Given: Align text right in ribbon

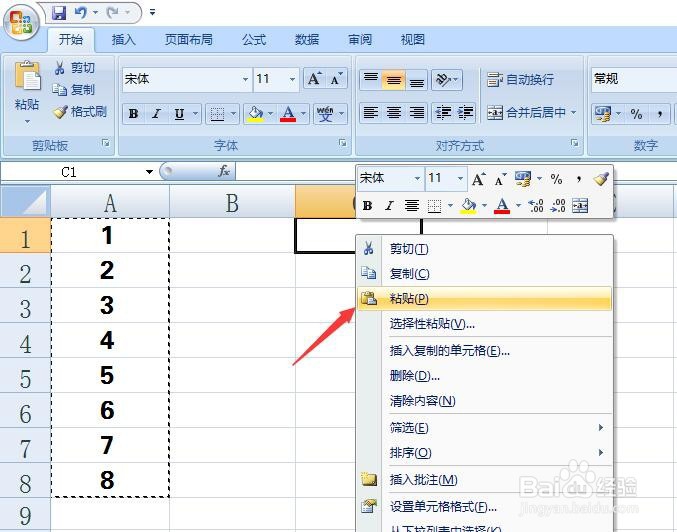Looking at the screenshot, I should click(x=416, y=113).
